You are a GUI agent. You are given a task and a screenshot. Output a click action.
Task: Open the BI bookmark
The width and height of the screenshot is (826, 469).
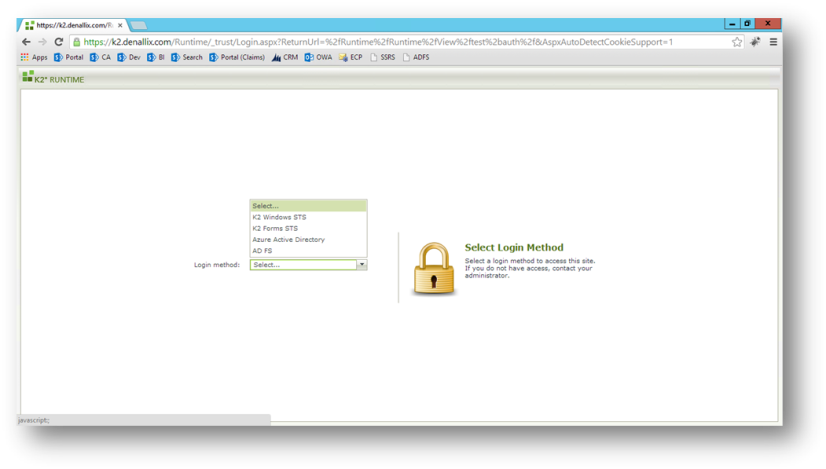(x=155, y=57)
